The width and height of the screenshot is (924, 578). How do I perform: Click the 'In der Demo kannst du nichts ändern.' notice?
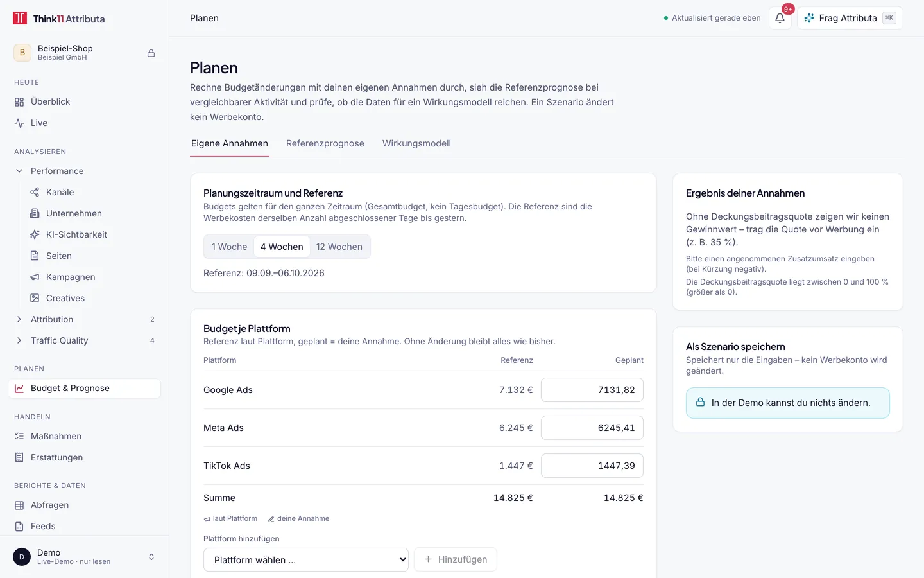pos(788,403)
